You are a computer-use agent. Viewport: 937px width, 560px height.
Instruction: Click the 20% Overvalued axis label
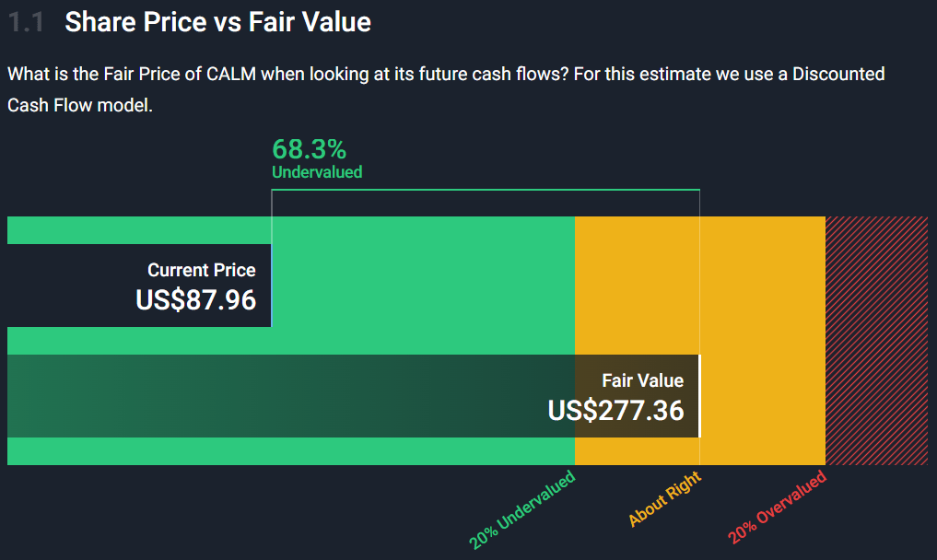pos(777,507)
